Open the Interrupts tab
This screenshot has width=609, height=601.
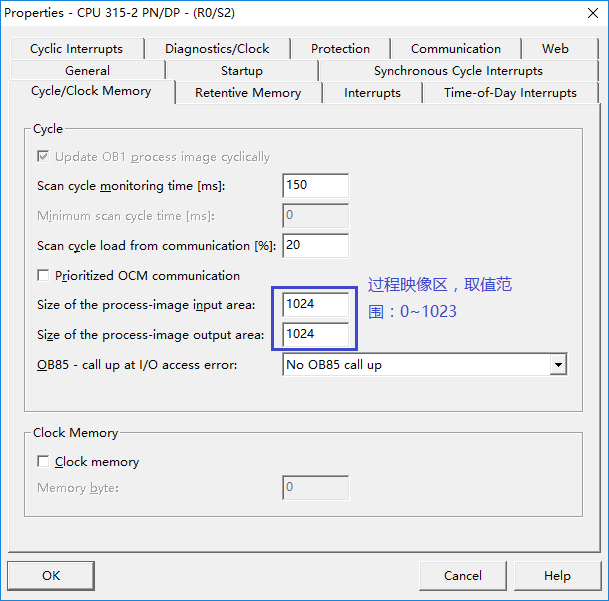372,93
